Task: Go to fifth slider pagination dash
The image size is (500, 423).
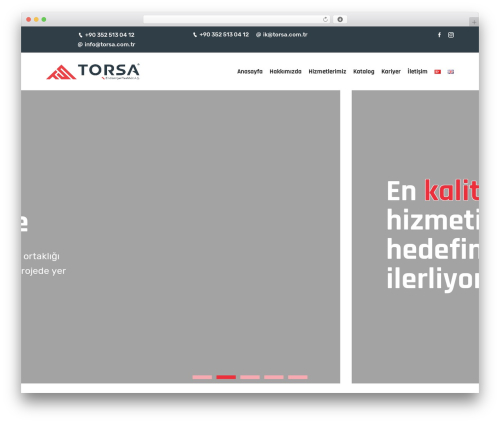Action: (x=298, y=377)
